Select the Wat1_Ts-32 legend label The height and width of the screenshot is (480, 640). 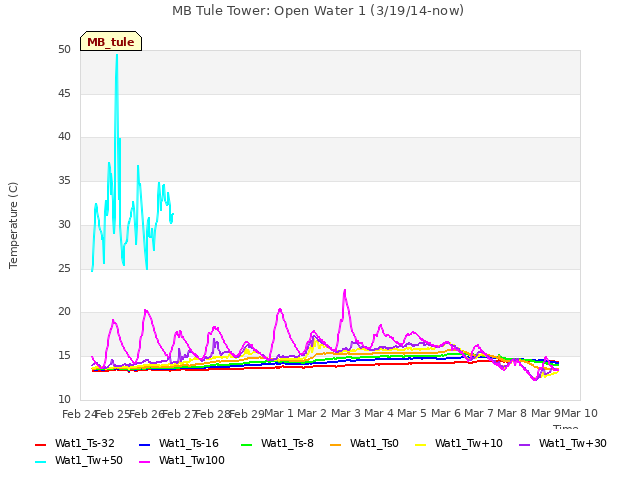pyautogui.click(x=84, y=444)
